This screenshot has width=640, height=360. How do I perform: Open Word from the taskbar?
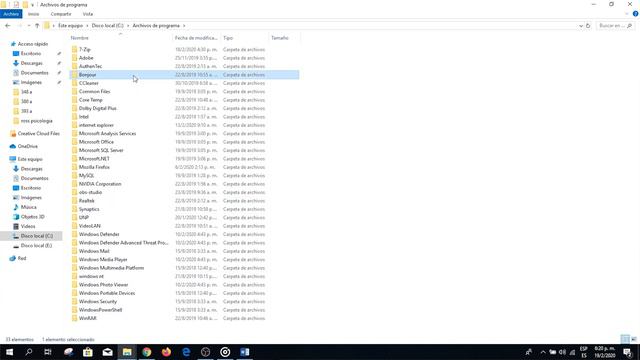(244, 352)
